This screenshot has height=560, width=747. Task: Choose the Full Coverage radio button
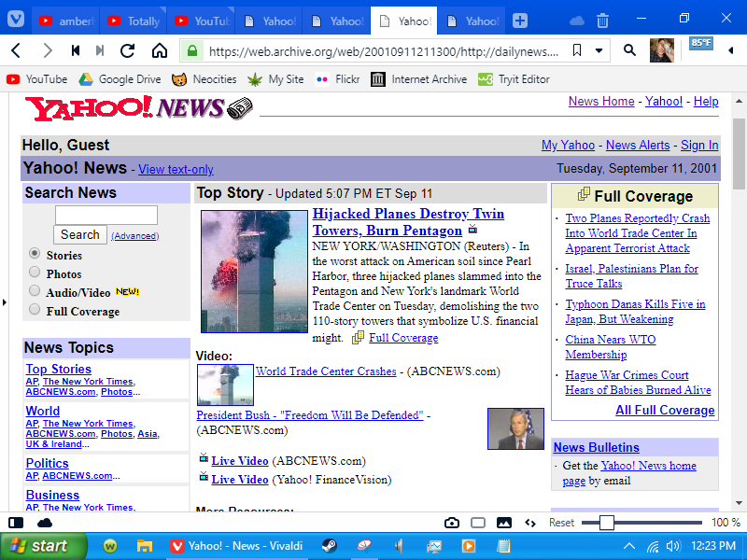pos(35,310)
